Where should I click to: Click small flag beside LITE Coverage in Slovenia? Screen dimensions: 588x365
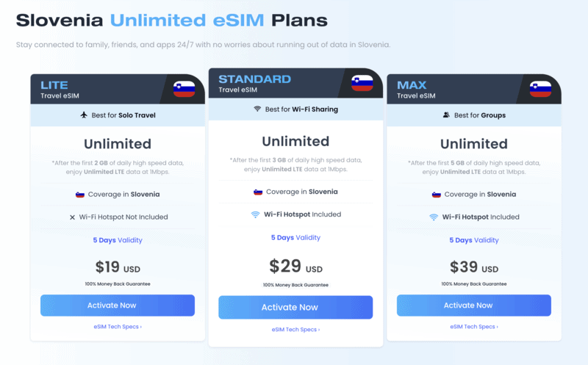click(79, 195)
